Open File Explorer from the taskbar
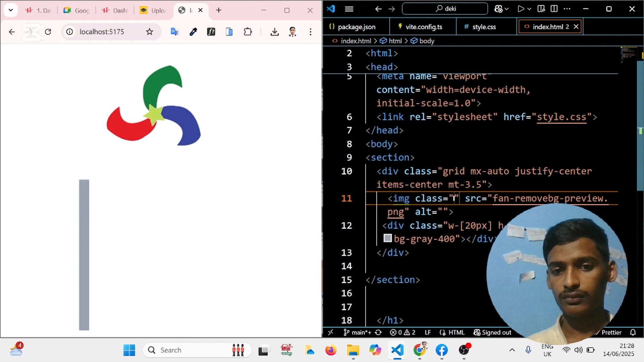The height and width of the screenshot is (362, 644). click(x=353, y=350)
